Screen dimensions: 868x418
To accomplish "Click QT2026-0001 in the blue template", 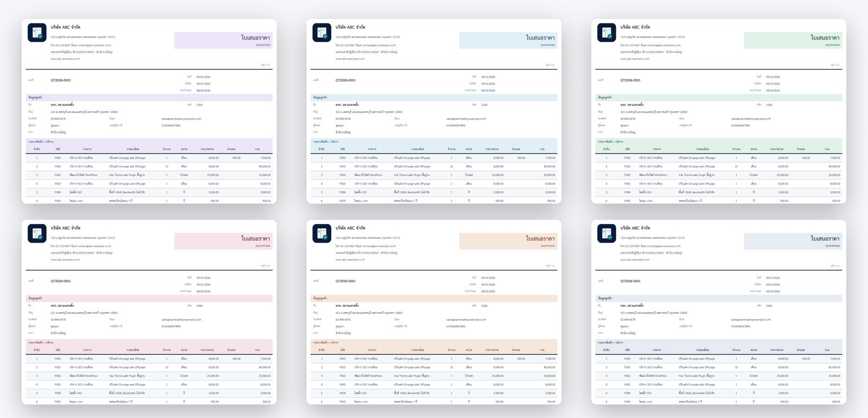I will (346, 80).
